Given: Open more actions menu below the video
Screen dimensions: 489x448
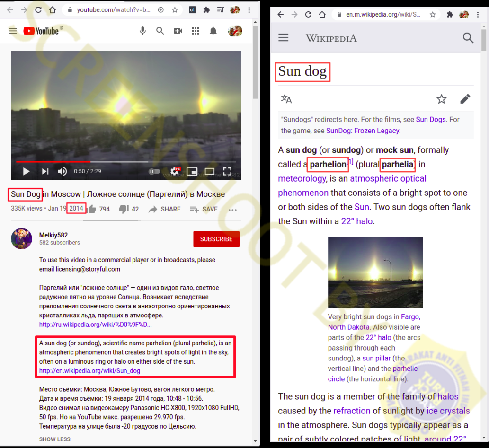Looking at the screenshot, I should pos(232,210).
